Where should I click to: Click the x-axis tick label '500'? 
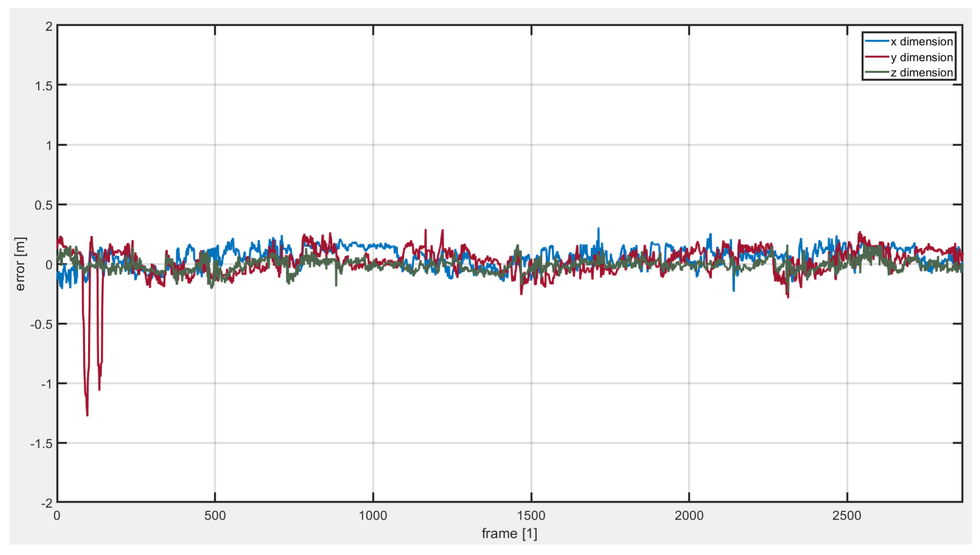215,516
